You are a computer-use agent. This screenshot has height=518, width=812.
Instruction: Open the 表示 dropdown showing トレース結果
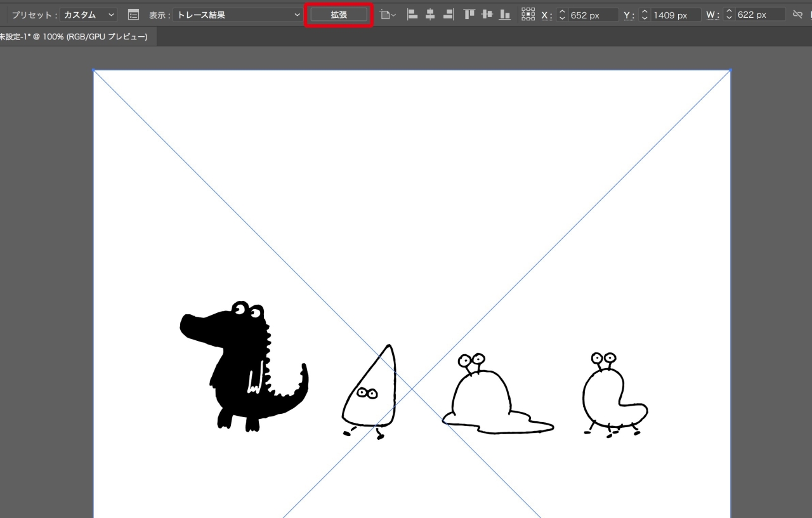(x=237, y=13)
